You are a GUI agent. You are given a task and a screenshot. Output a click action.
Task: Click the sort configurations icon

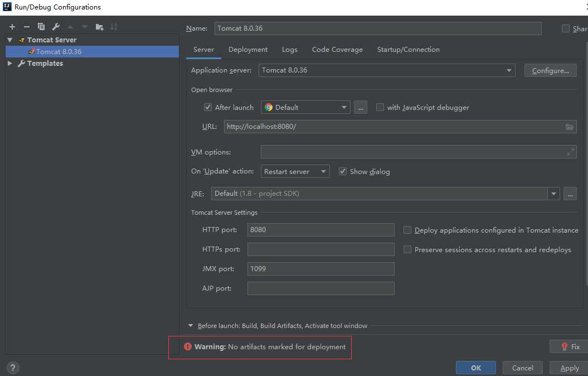click(114, 27)
